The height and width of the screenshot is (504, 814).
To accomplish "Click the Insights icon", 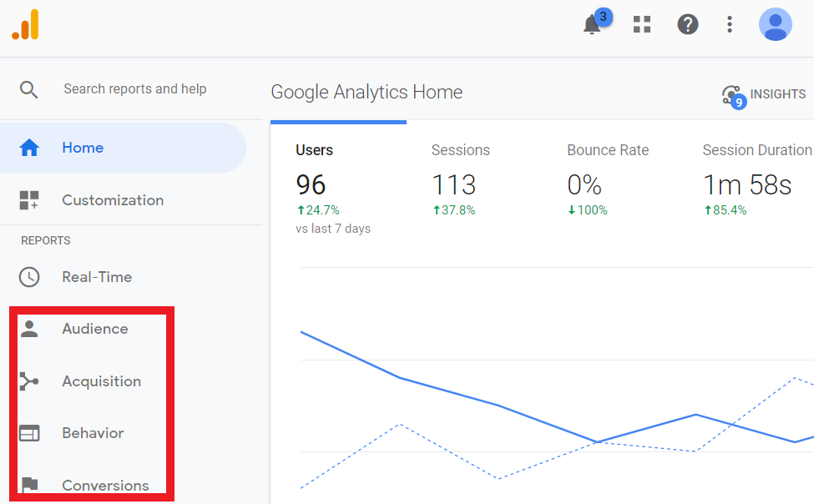I will pos(732,95).
